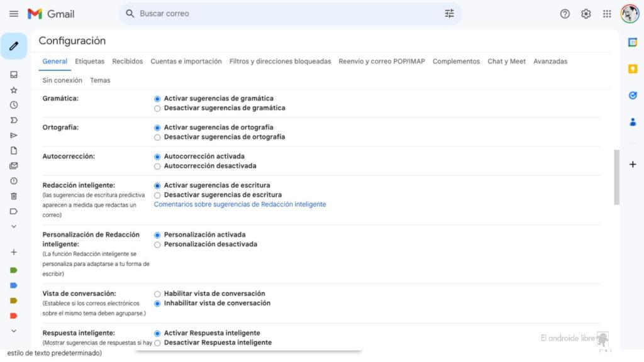Open the Temas tab
This screenshot has height=362, width=644.
(100, 80)
